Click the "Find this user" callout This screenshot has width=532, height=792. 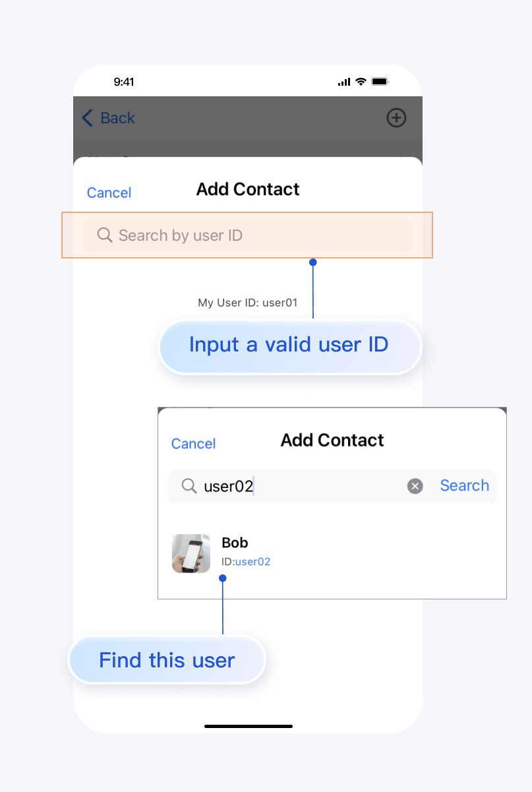(167, 660)
